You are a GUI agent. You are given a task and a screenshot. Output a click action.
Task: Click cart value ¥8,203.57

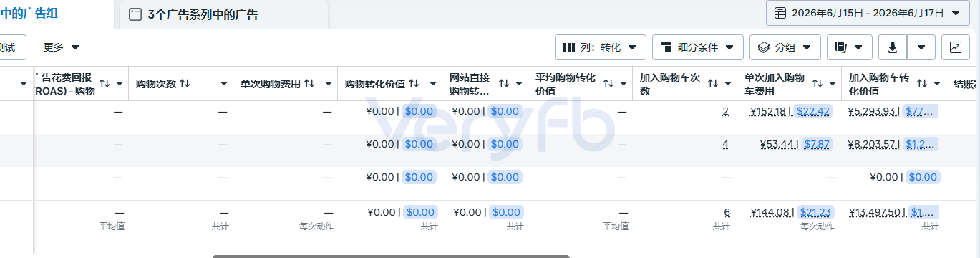(x=871, y=144)
